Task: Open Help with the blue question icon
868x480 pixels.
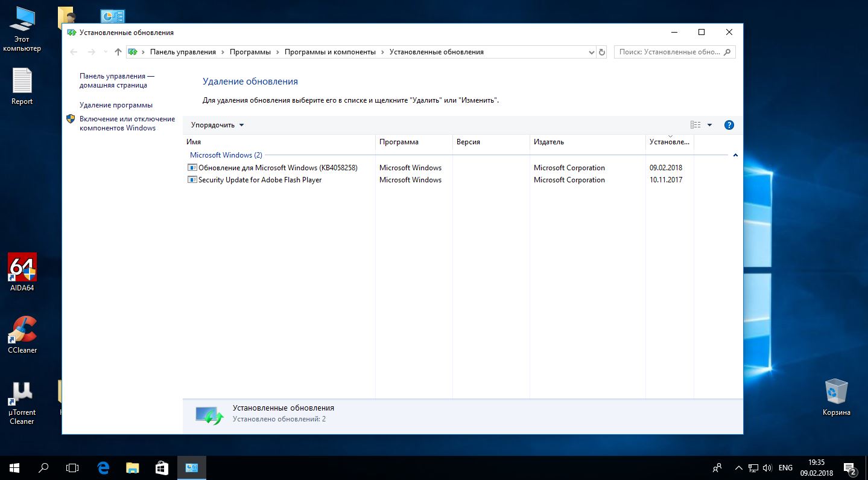Action: point(729,125)
